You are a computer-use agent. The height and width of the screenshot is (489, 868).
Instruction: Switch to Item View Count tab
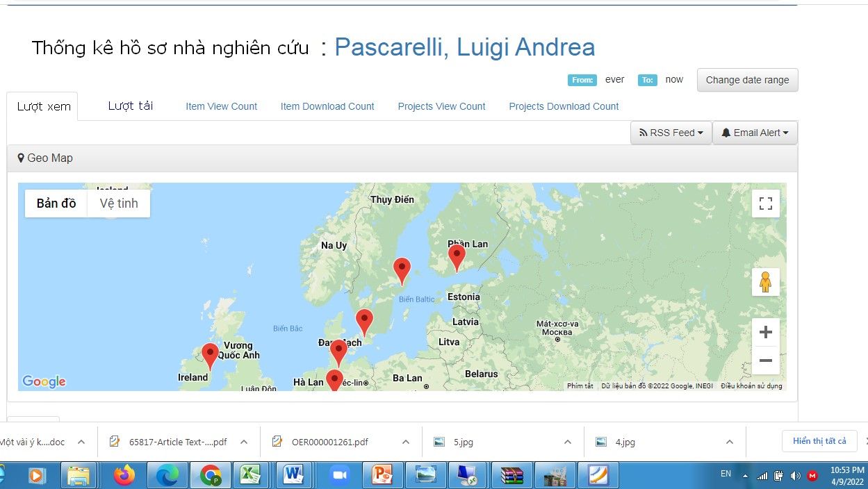[x=221, y=106]
